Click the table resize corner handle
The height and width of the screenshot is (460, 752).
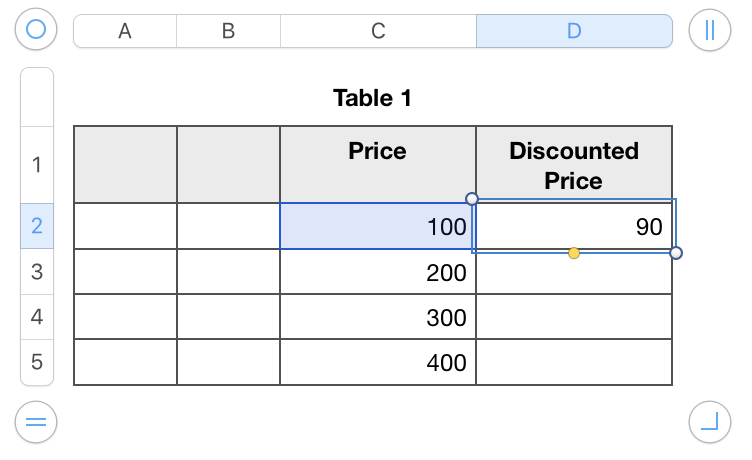point(710,423)
